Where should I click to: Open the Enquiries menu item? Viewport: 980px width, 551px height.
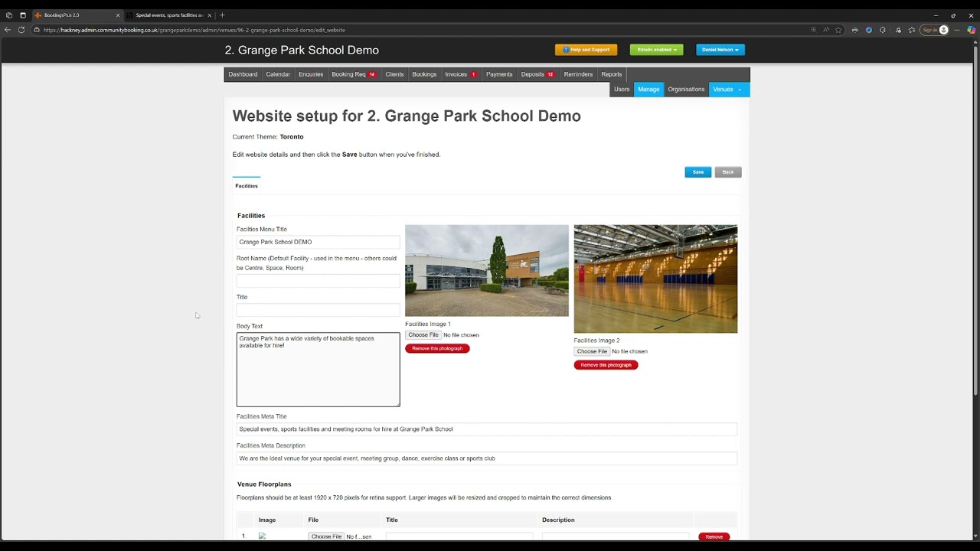click(x=311, y=74)
